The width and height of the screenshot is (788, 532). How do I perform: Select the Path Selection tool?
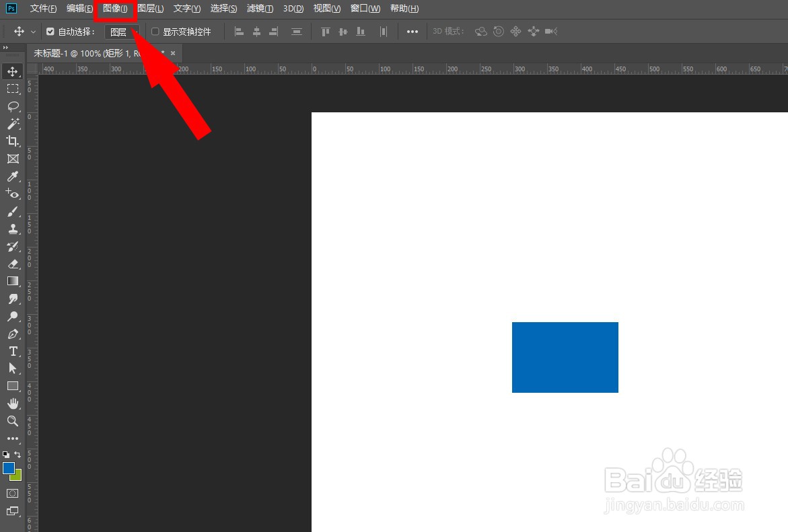click(x=13, y=369)
